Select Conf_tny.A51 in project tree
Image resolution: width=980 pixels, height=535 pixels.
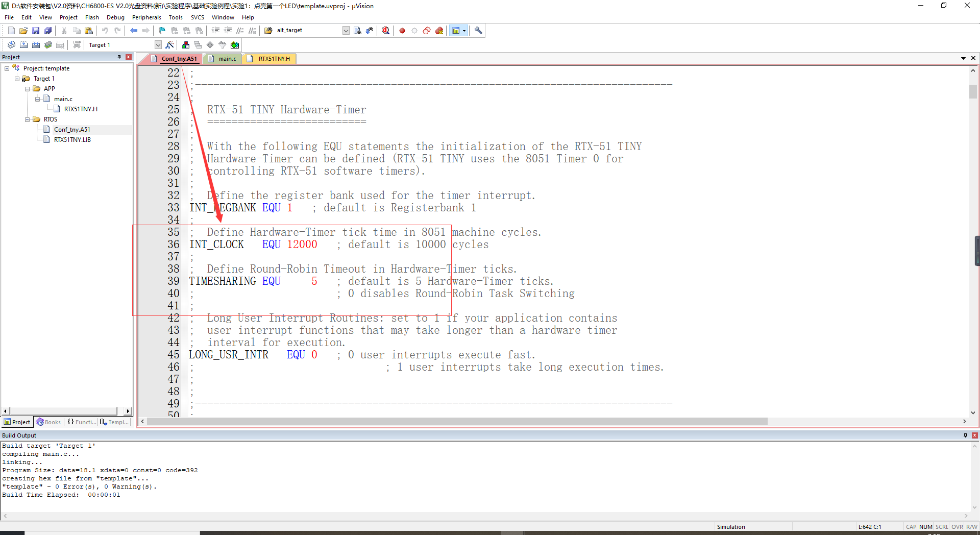(72, 130)
